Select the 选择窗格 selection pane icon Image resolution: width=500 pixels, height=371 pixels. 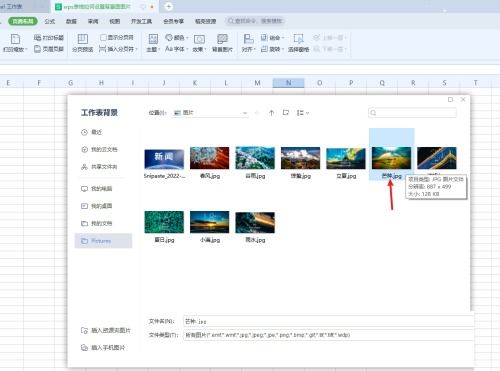pos(298,43)
